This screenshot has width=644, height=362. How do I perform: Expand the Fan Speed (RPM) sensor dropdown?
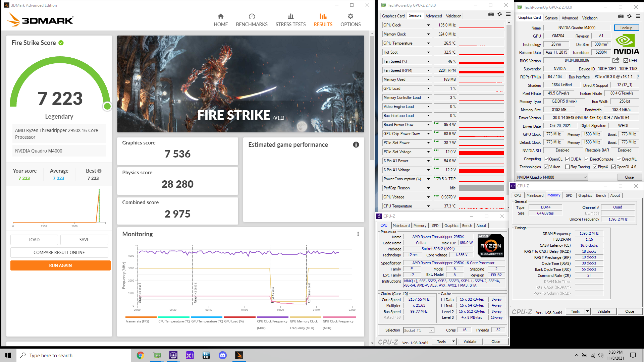click(x=428, y=70)
